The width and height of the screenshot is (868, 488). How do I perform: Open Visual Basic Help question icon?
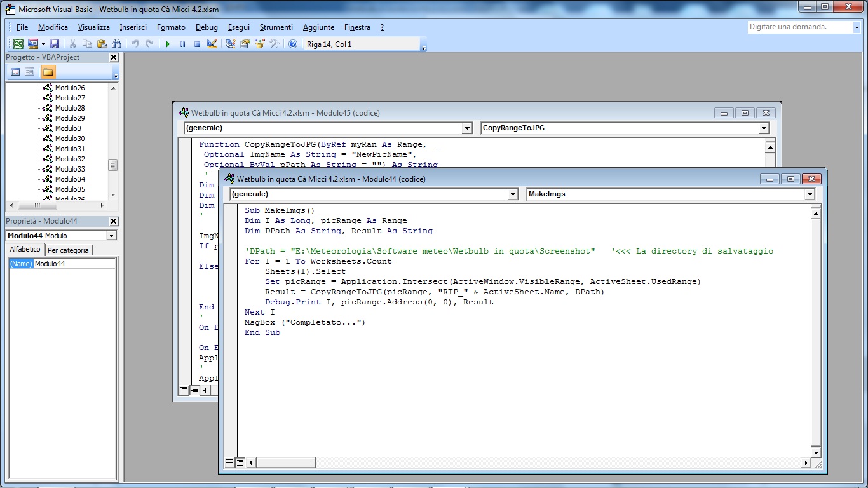(293, 44)
